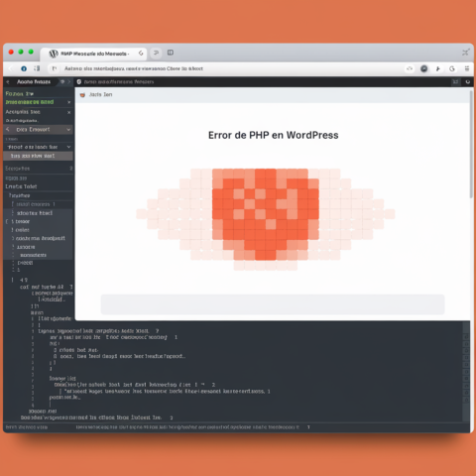Click the site info icon in address bar

click(55, 68)
